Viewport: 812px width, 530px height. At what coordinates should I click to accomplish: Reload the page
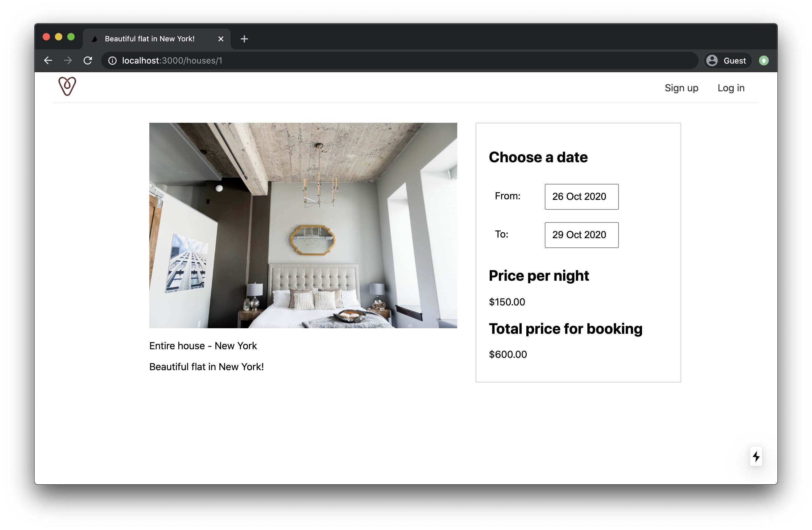tap(88, 60)
